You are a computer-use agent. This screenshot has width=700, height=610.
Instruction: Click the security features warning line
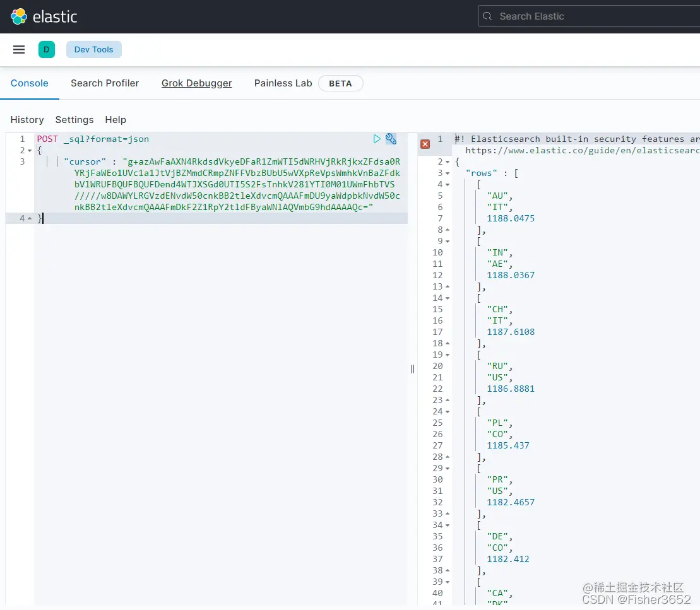click(x=578, y=139)
